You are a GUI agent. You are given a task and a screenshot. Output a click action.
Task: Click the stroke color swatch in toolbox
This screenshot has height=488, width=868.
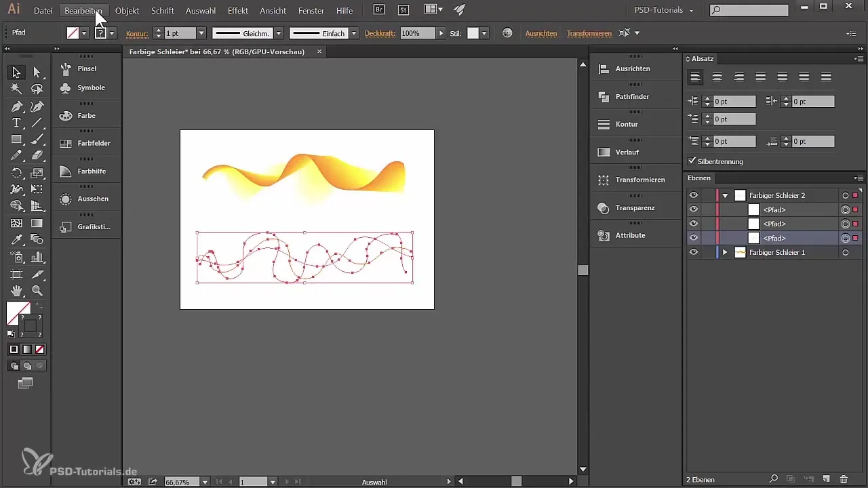[30, 326]
